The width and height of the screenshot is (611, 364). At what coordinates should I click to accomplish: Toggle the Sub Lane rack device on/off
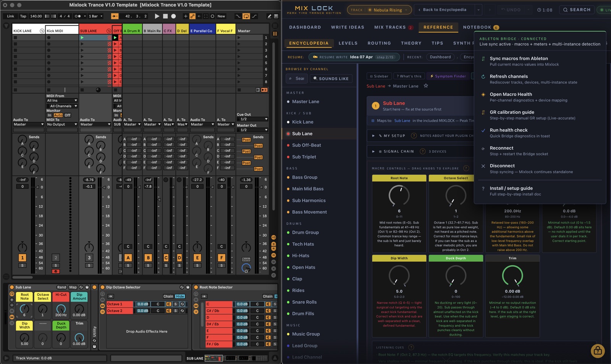pyautogui.click(x=11, y=287)
